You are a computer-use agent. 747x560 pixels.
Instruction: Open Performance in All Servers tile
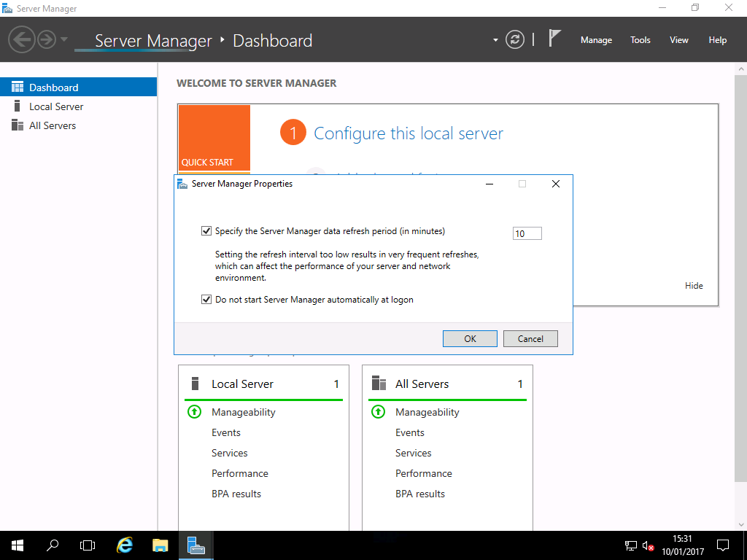(x=424, y=473)
